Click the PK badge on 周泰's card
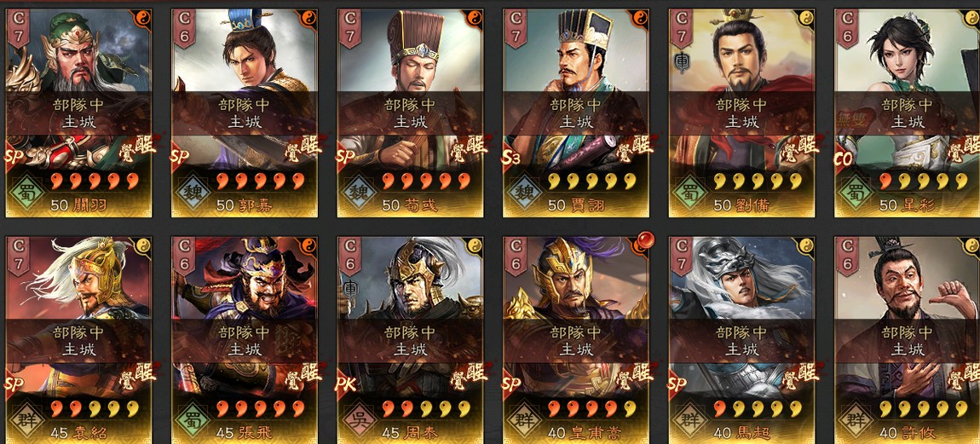Viewport: 980px width, 444px height. (x=346, y=384)
